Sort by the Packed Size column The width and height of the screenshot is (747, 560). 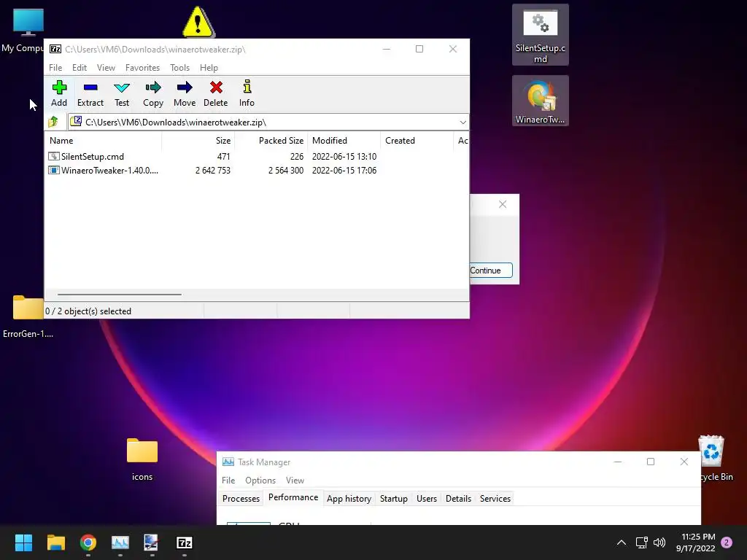(271, 141)
